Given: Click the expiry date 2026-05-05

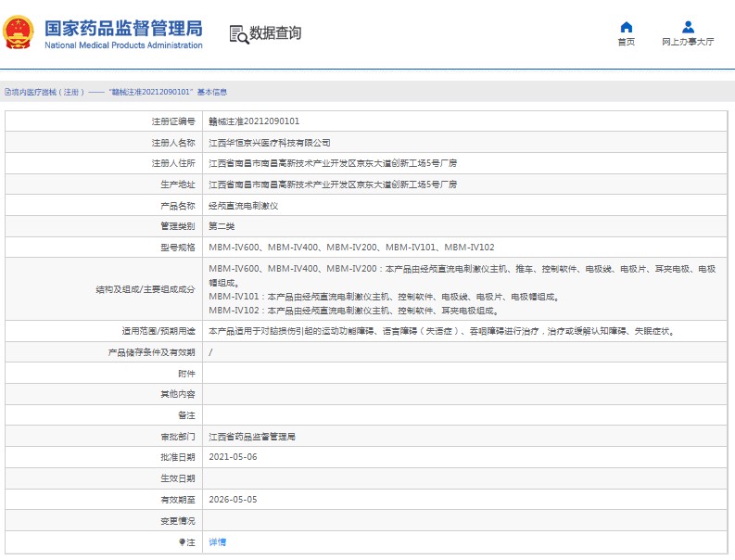Looking at the screenshot, I should pyautogui.click(x=233, y=500).
